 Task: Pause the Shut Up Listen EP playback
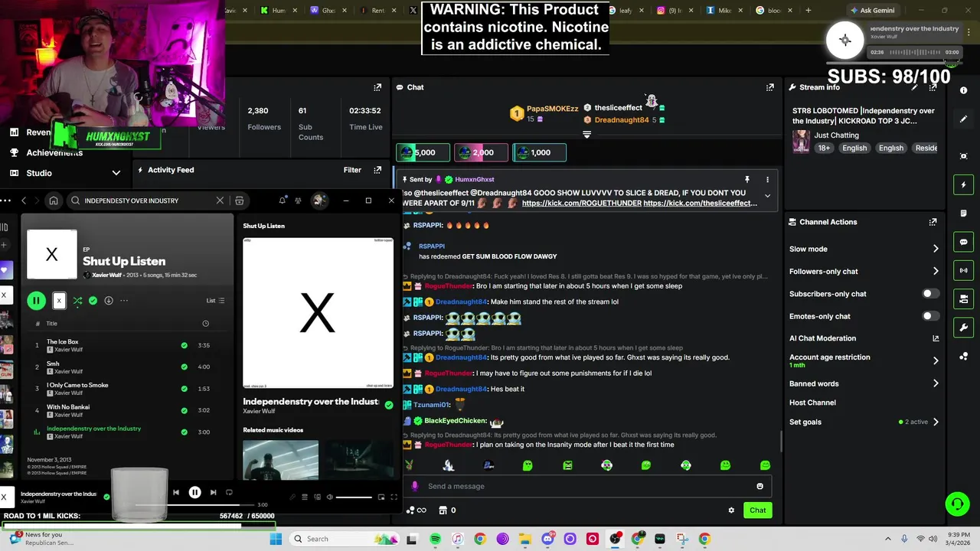[36, 301]
